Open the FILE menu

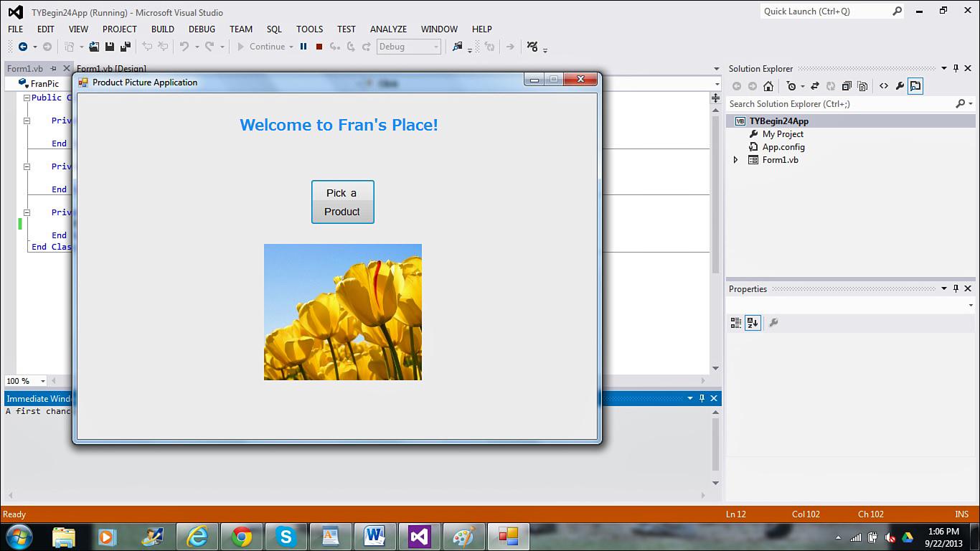16,29
